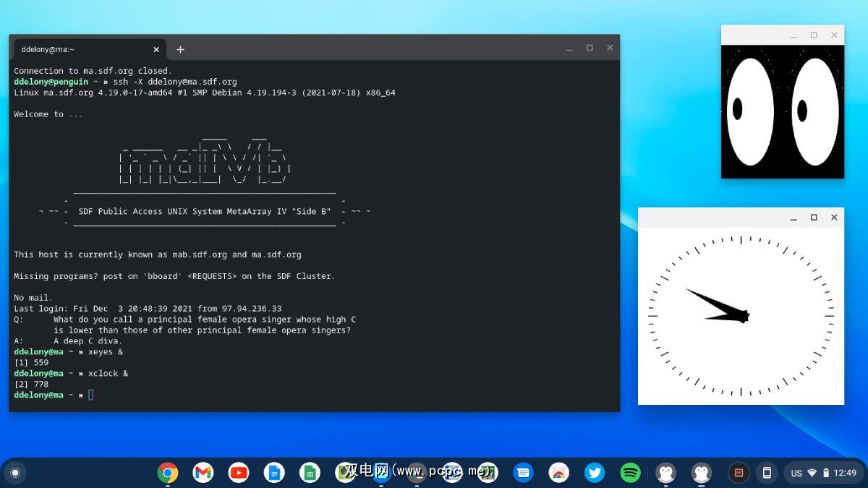Click the right eye in xeyes

(815, 111)
